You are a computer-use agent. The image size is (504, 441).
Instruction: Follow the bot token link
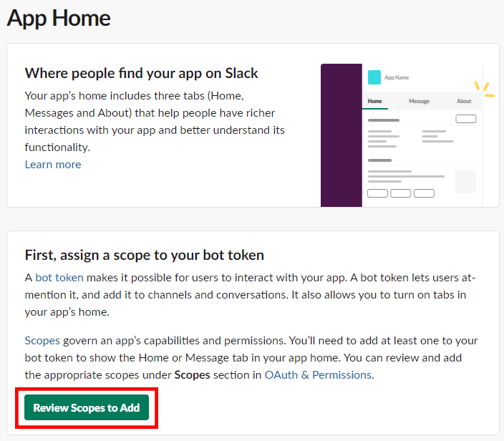click(x=59, y=278)
